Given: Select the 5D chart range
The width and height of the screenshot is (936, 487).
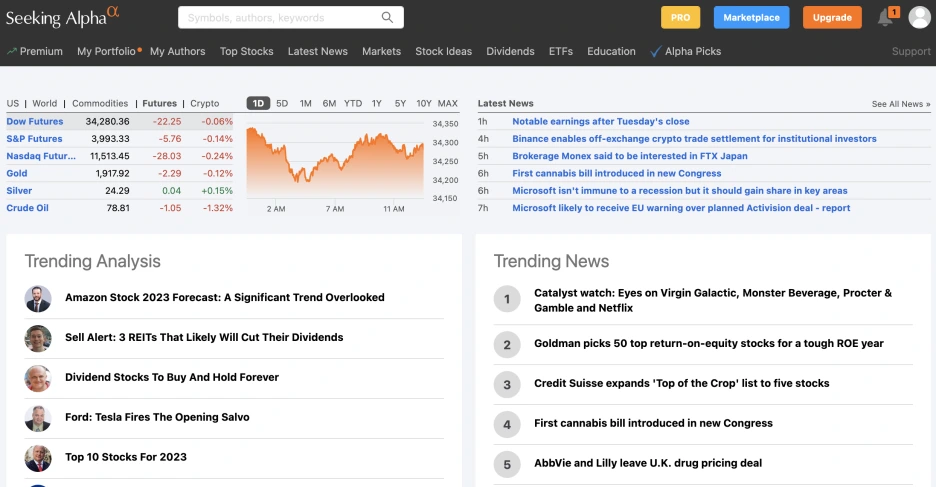Looking at the screenshot, I should point(282,103).
